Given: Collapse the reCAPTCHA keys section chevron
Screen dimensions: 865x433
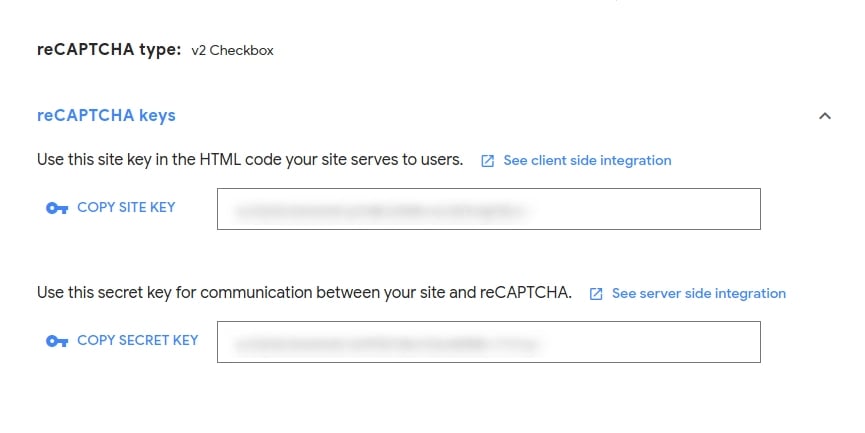Looking at the screenshot, I should (x=824, y=116).
